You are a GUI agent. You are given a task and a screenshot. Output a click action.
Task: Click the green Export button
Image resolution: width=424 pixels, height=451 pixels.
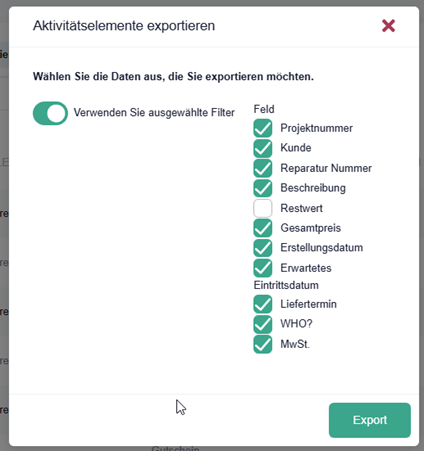point(370,420)
